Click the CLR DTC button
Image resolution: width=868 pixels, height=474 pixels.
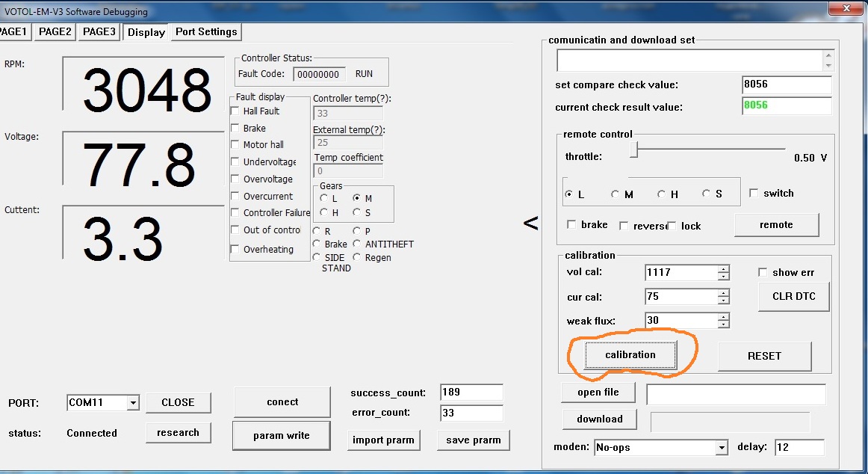793,296
